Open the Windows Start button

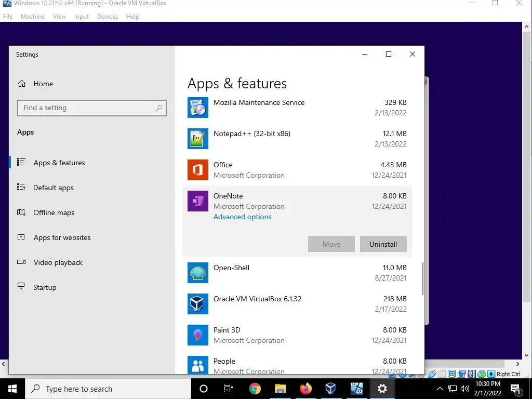click(12, 389)
